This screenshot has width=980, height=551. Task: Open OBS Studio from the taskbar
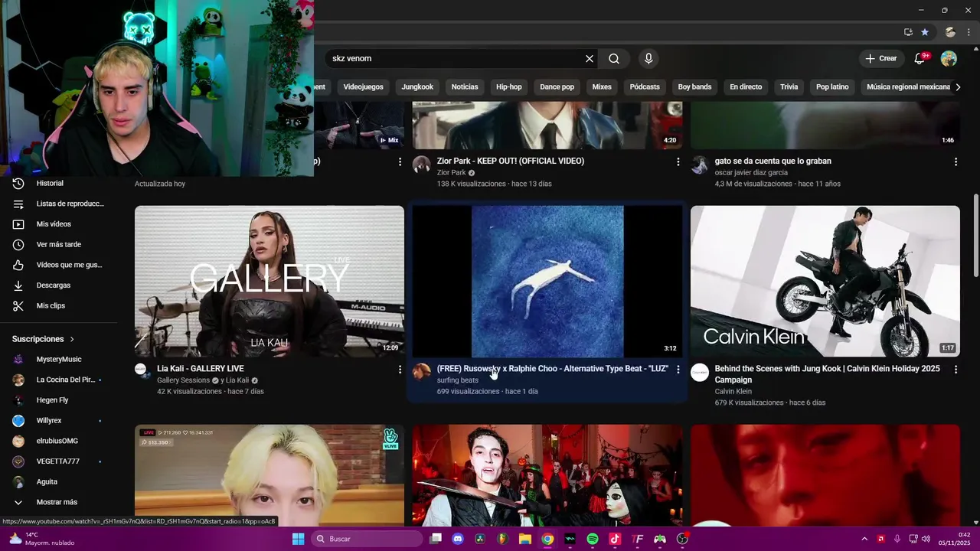[x=682, y=539]
